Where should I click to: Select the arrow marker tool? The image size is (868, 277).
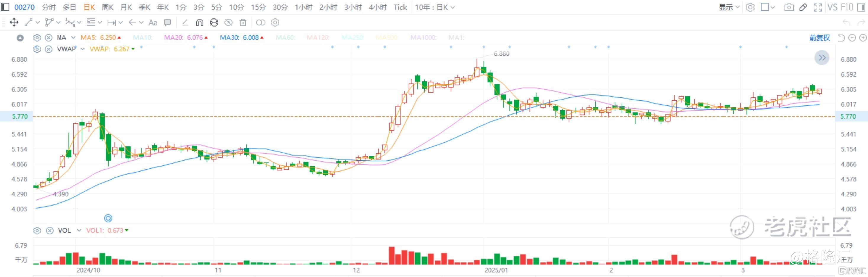[132, 22]
